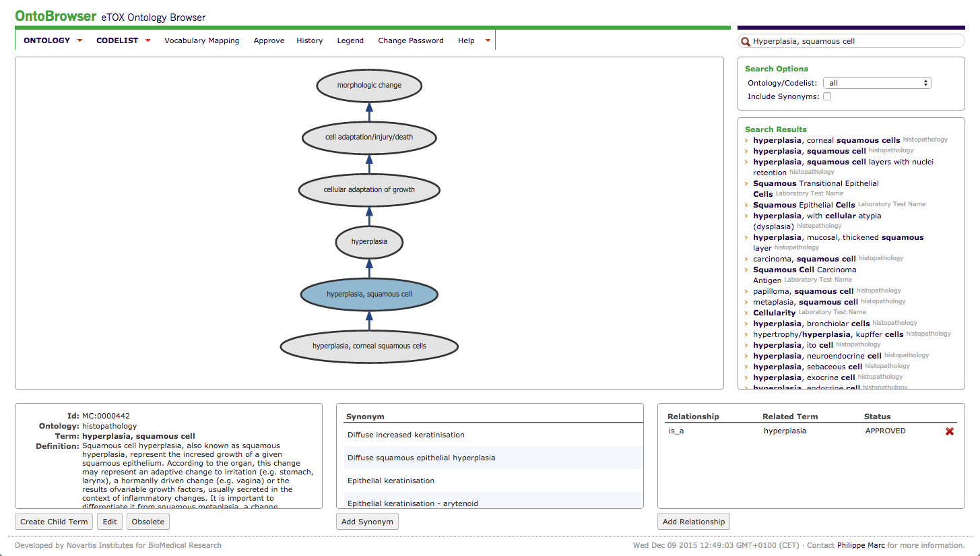Enable the Include Synonyms checkbox
This screenshot has width=980, height=556.
point(827,96)
